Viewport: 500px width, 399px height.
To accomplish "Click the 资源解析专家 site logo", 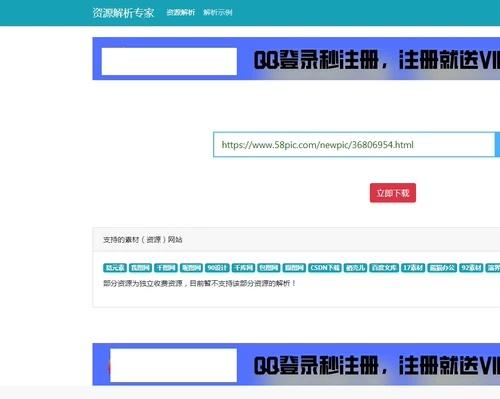I will pyautogui.click(x=123, y=13).
